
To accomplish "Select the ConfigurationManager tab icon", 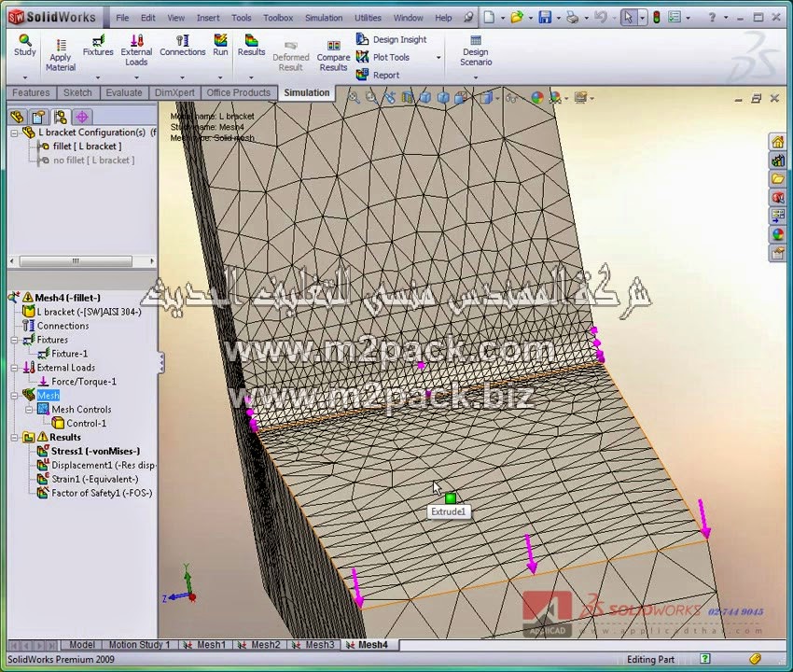I will pyautogui.click(x=61, y=118).
